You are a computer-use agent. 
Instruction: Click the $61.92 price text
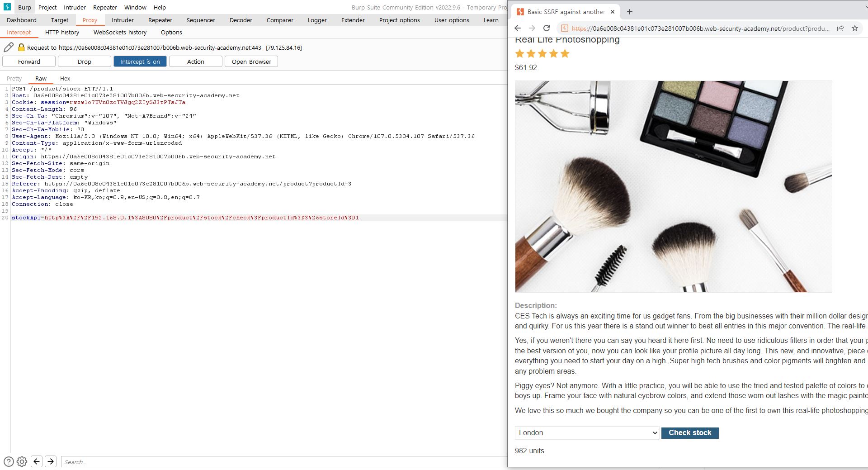click(x=526, y=67)
